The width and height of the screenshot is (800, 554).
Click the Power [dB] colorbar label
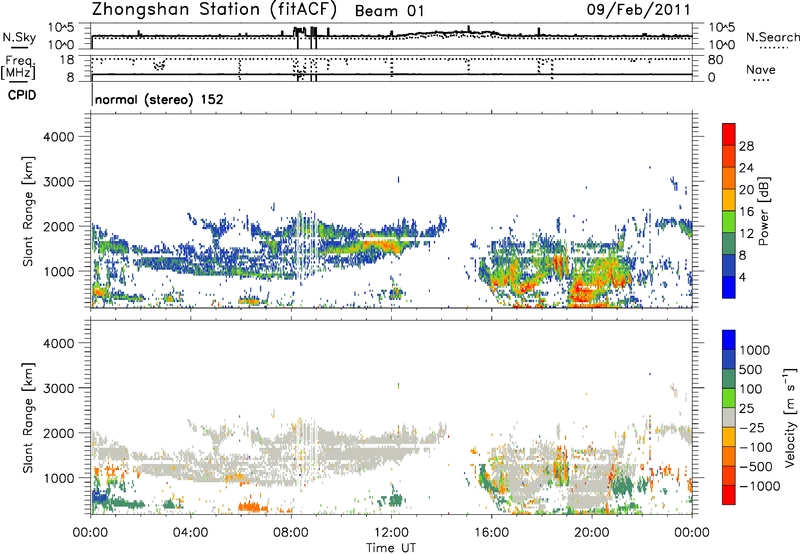tap(763, 211)
